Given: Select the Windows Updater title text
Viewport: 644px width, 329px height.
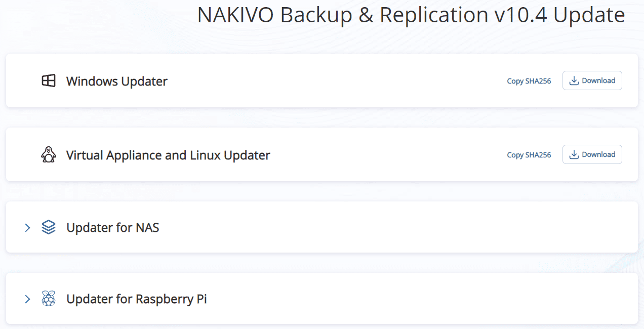Looking at the screenshot, I should tap(116, 81).
